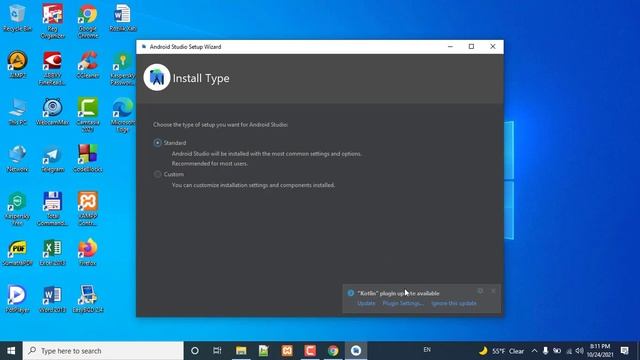Open the Kaspersky Free desktop shortcut
The width and height of the screenshot is (640, 360).
17,209
